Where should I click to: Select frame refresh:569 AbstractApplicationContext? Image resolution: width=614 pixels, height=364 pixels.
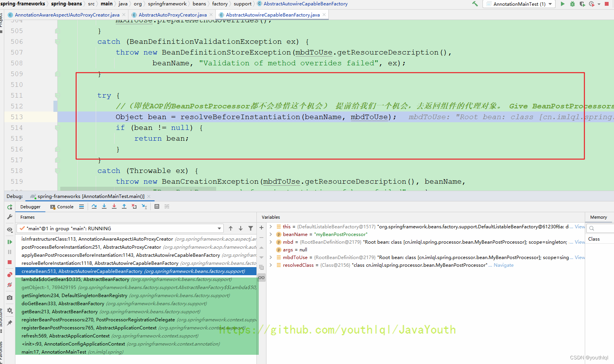(x=136, y=336)
